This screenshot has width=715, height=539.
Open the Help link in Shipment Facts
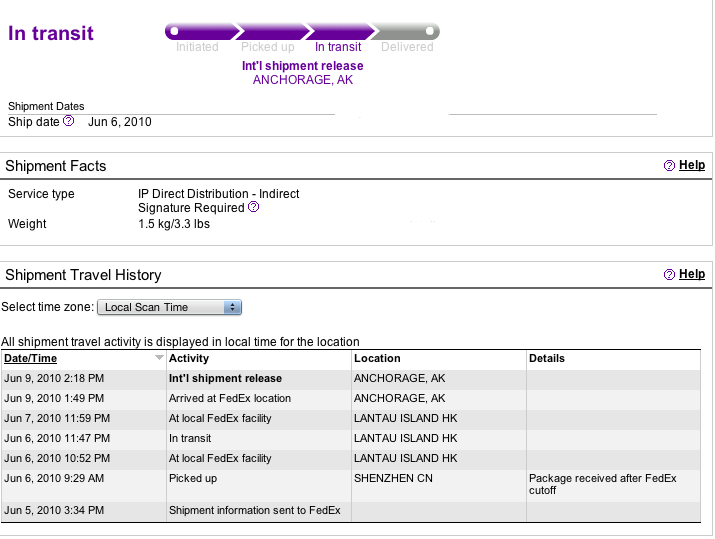pos(692,165)
